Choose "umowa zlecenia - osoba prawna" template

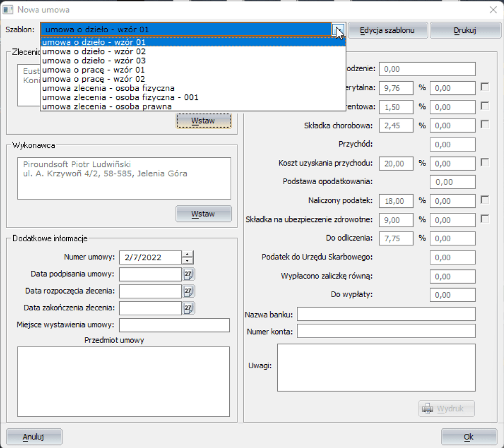(107, 106)
